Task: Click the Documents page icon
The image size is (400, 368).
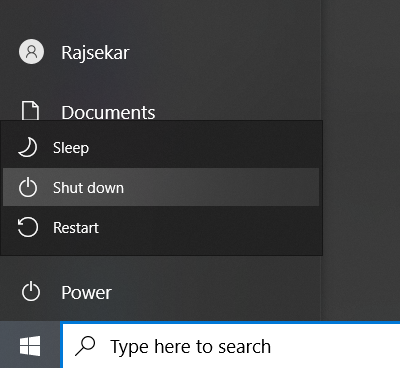Action: pos(30,110)
